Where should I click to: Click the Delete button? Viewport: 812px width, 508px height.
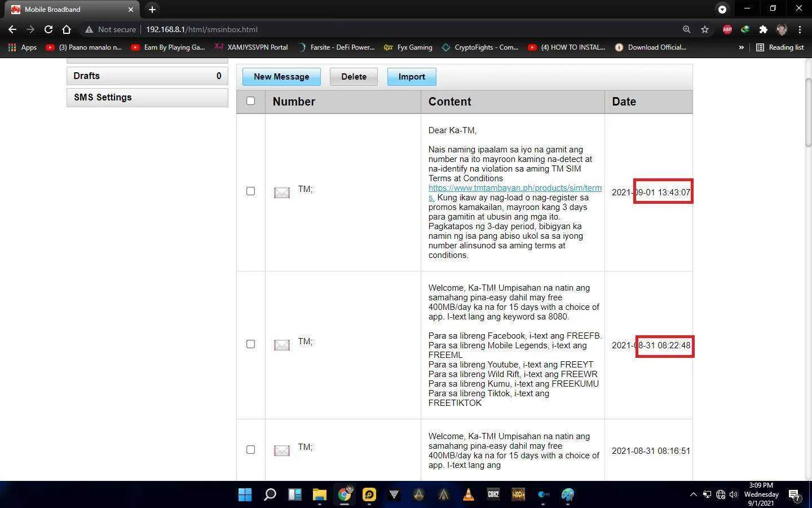[354, 77]
